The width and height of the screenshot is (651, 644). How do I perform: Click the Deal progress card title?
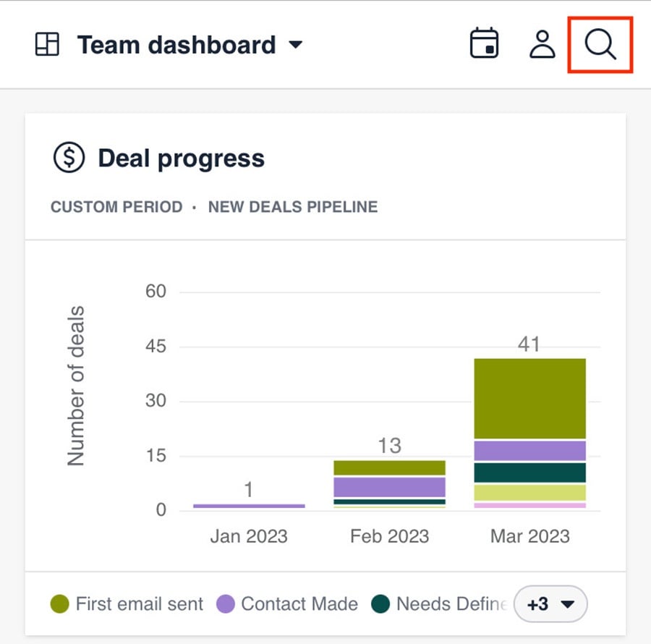[x=182, y=158]
